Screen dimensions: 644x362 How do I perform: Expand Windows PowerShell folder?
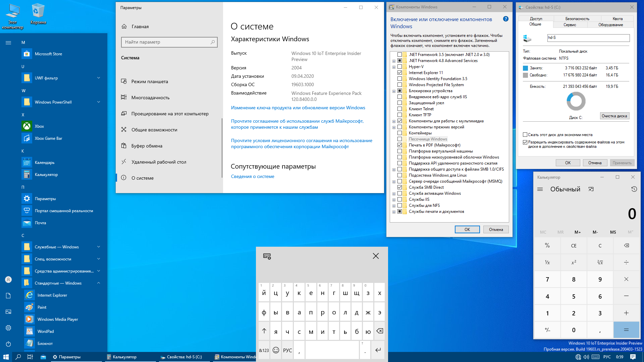(x=62, y=102)
